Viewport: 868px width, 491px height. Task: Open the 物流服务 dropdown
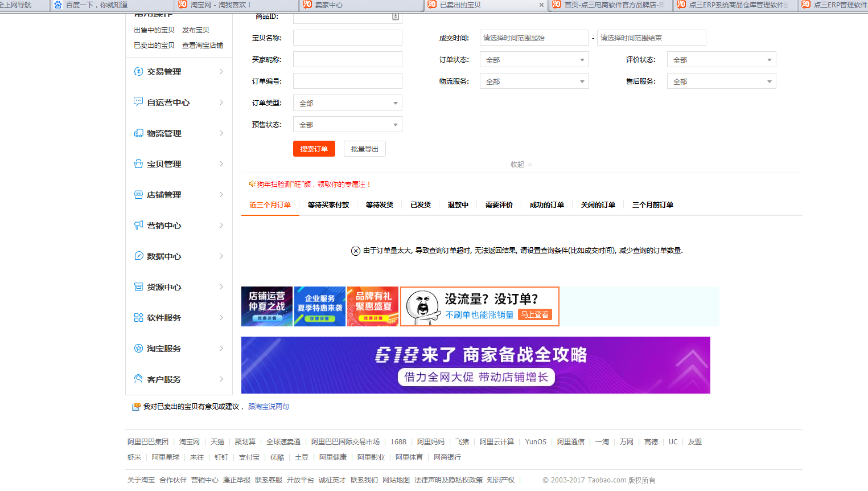pyautogui.click(x=534, y=81)
